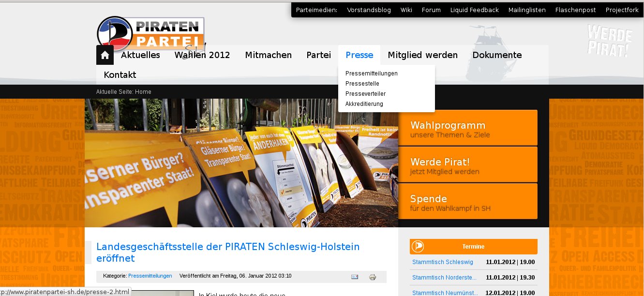The width and height of the screenshot is (644, 296).
Task: Open Stammtisch Schleswig event
Action: (x=442, y=262)
